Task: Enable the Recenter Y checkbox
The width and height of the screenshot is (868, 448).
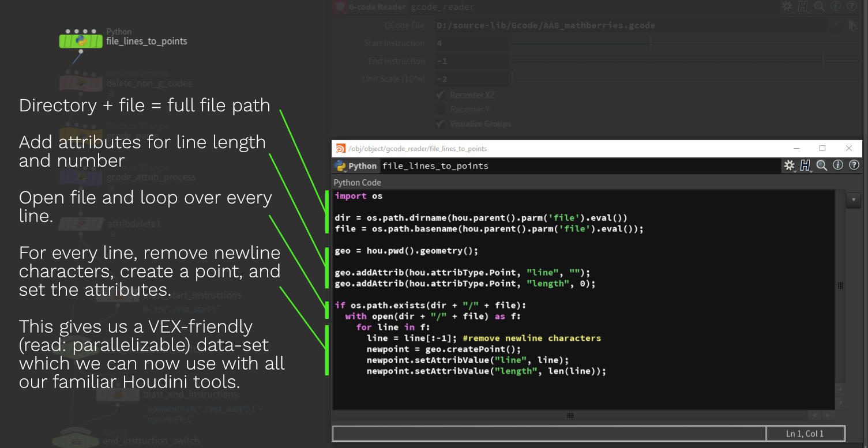Action: [x=441, y=110]
